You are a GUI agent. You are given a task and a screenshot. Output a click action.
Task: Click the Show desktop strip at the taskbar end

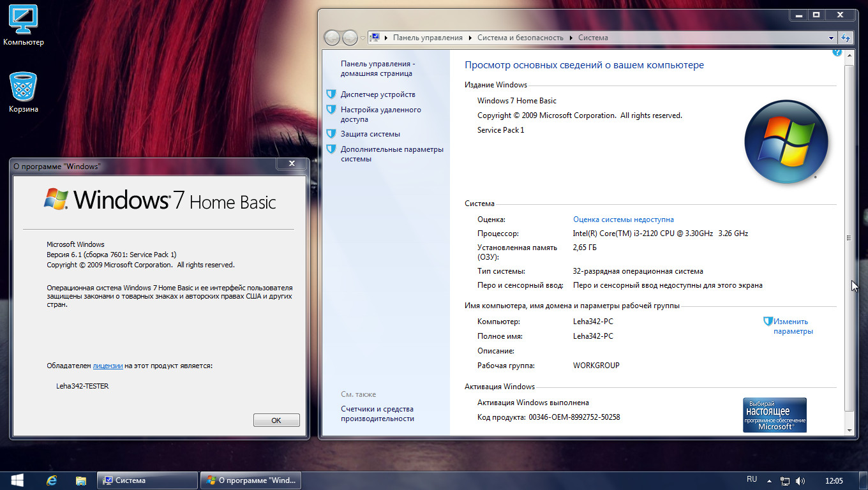coord(863,480)
